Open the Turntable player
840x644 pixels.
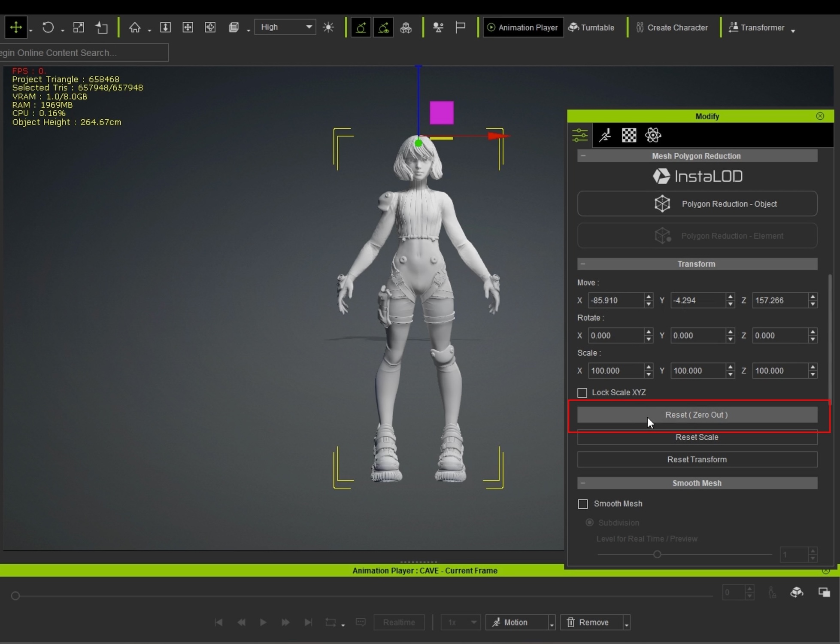(x=591, y=27)
